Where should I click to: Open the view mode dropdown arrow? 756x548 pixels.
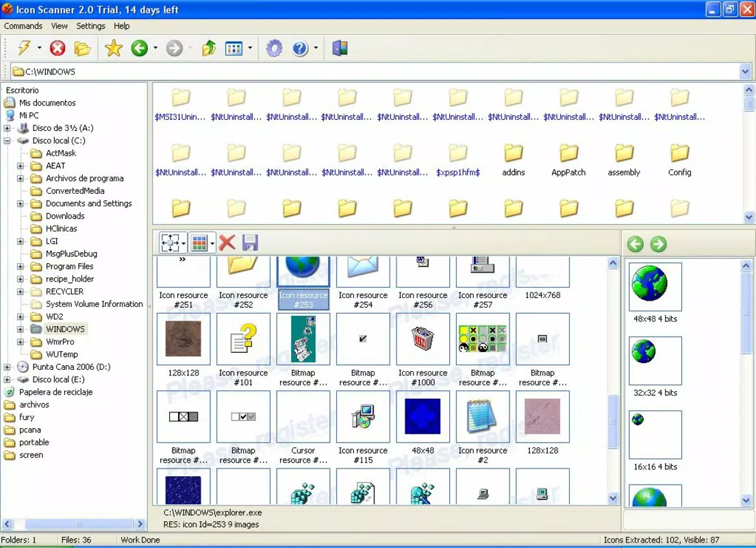tap(250, 48)
